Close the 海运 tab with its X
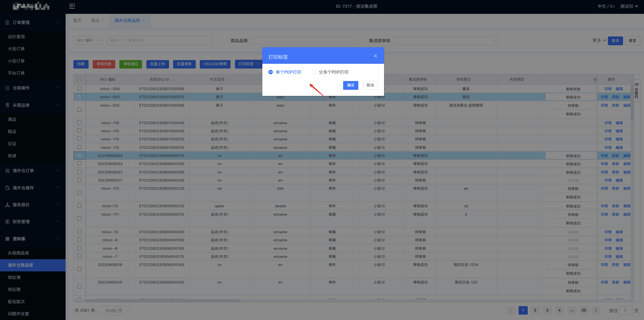644x320 pixels. [x=103, y=21]
